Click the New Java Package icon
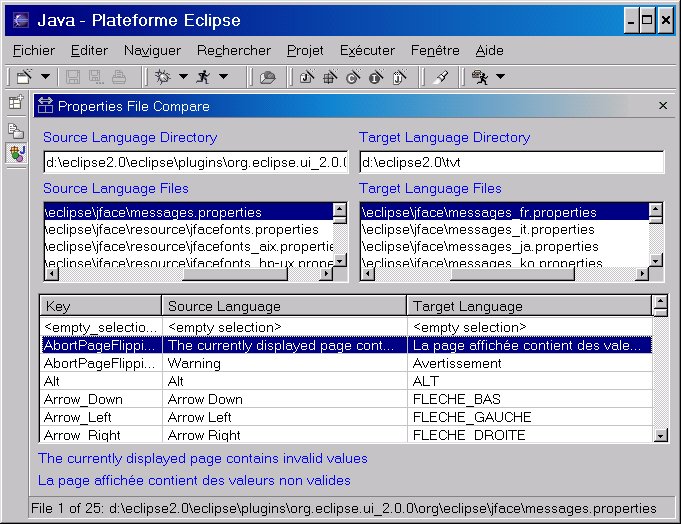Screen dimensions: 681x524 331,77
